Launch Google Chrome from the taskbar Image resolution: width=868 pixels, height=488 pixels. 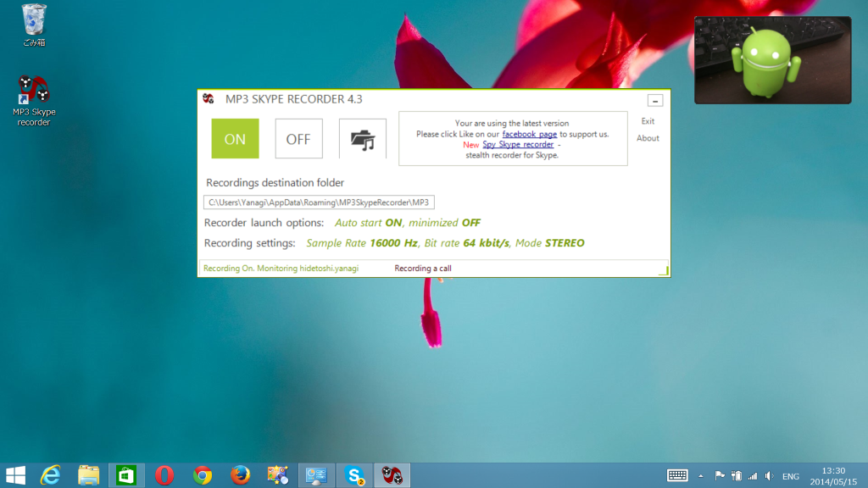[202, 475]
